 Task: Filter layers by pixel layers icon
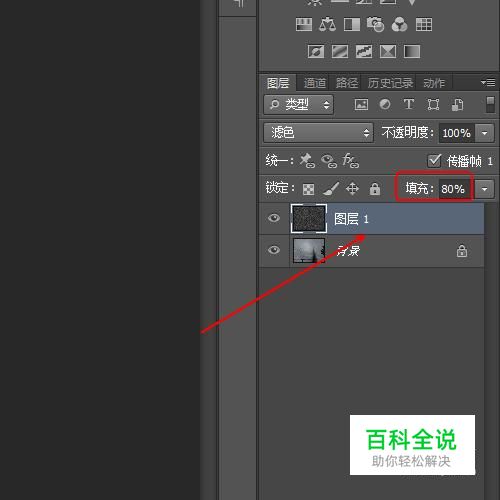click(361, 105)
